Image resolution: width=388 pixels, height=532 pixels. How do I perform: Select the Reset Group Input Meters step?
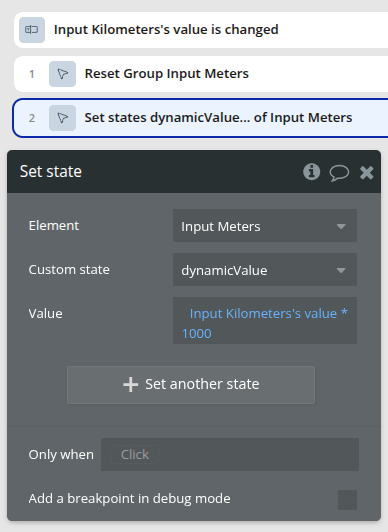pos(201,74)
